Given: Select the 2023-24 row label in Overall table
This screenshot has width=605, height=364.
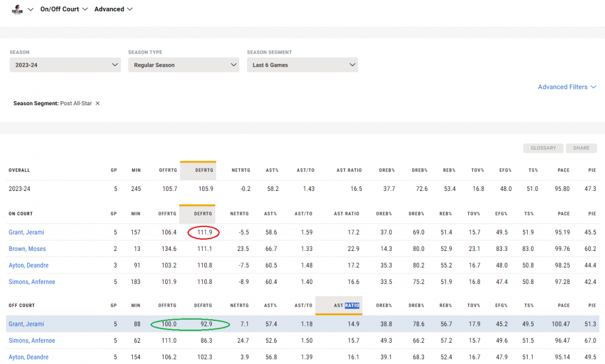Looking at the screenshot, I should pos(19,189).
